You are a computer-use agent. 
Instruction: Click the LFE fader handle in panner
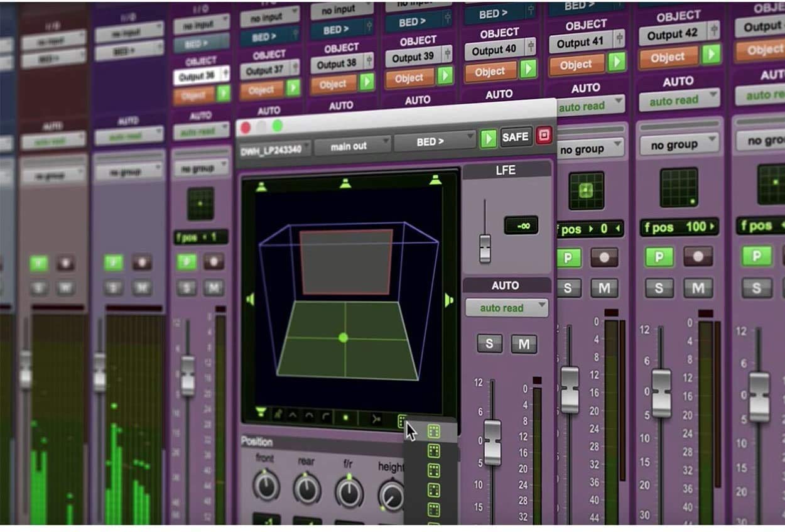[485, 247]
